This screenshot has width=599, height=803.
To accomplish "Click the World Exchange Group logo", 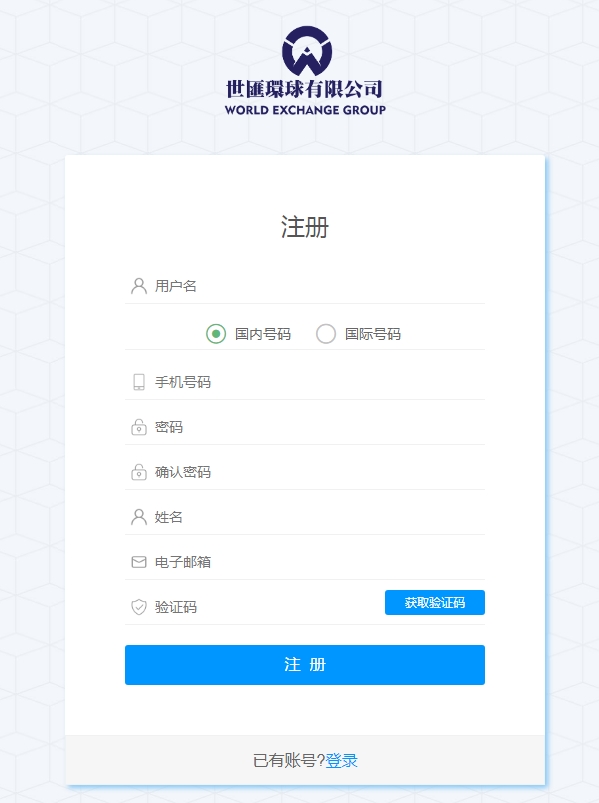I will (x=305, y=71).
